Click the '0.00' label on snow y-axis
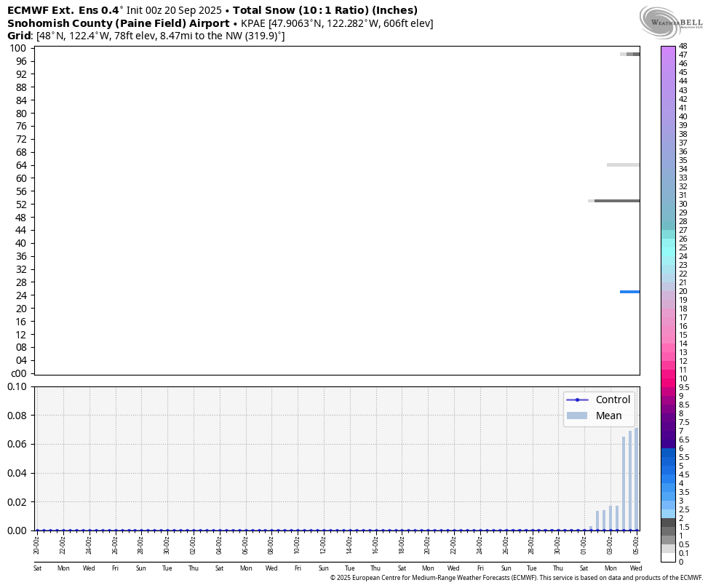 (17, 531)
